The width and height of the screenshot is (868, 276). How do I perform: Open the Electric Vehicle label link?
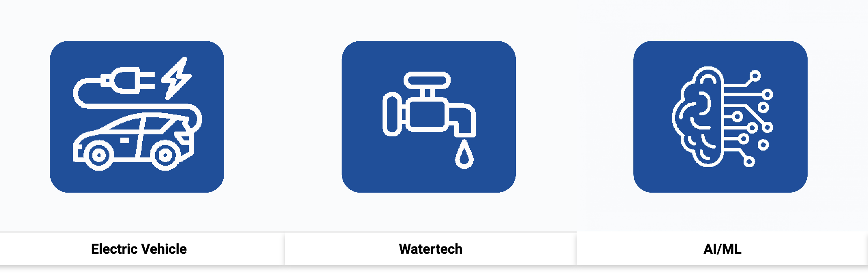point(139,249)
